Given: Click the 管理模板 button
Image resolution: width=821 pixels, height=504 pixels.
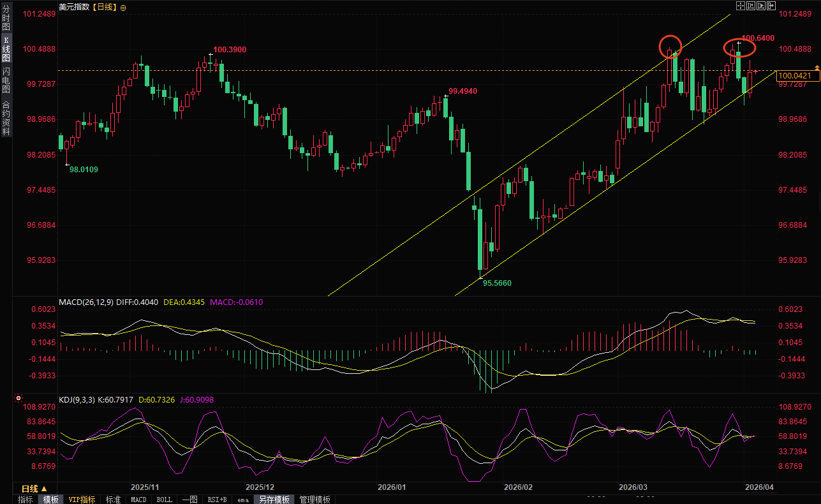Looking at the screenshot, I should (314, 500).
